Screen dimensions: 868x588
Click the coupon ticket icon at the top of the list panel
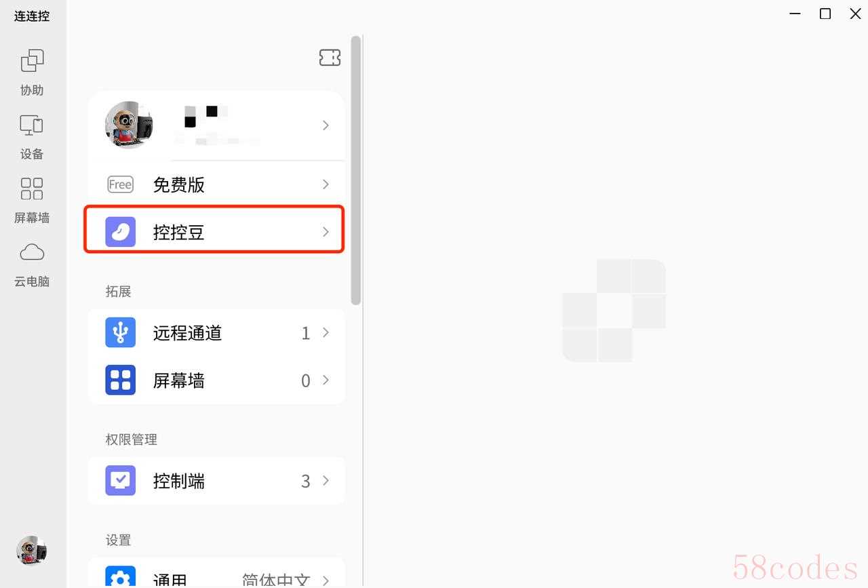click(330, 58)
